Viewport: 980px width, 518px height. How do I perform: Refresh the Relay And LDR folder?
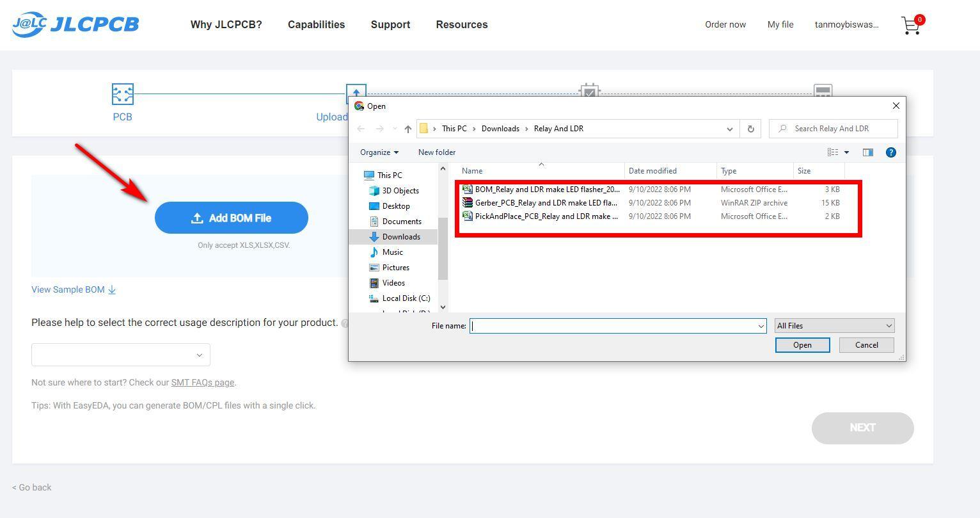(751, 129)
